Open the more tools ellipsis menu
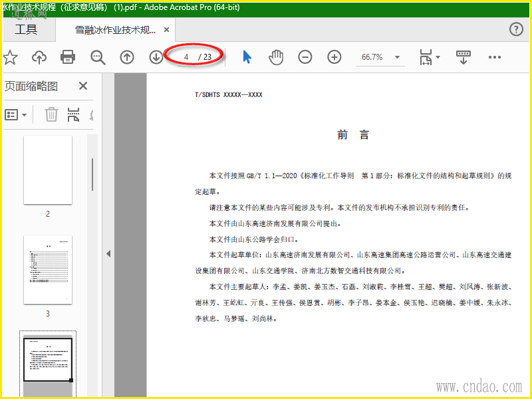This screenshot has height=399, width=532. (x=494, y=57)
